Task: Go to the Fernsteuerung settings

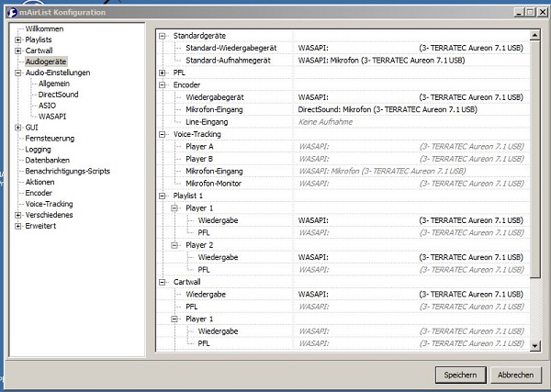Action: 51,139
